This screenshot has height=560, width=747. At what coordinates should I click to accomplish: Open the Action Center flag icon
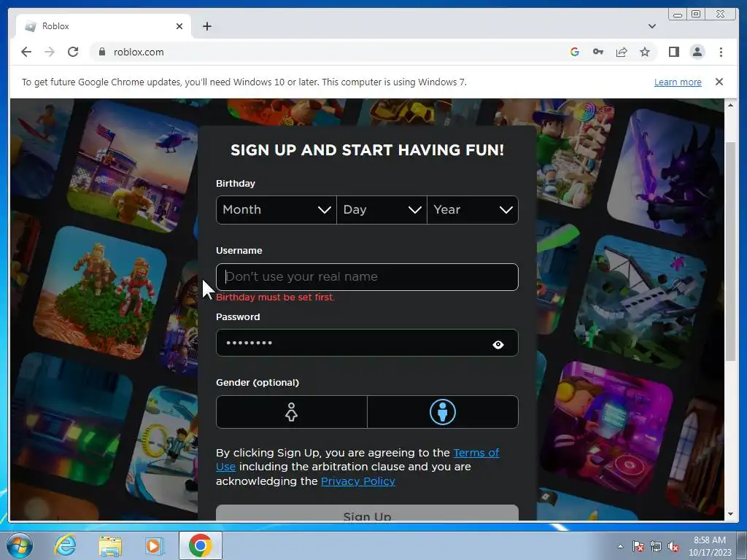click(x=638, y=546)
